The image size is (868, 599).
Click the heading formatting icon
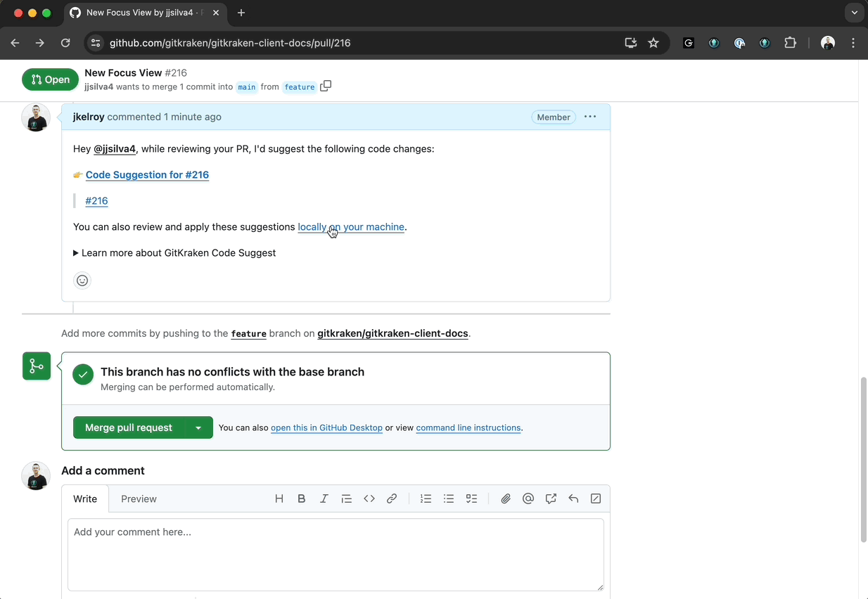(x=279, y=498)
